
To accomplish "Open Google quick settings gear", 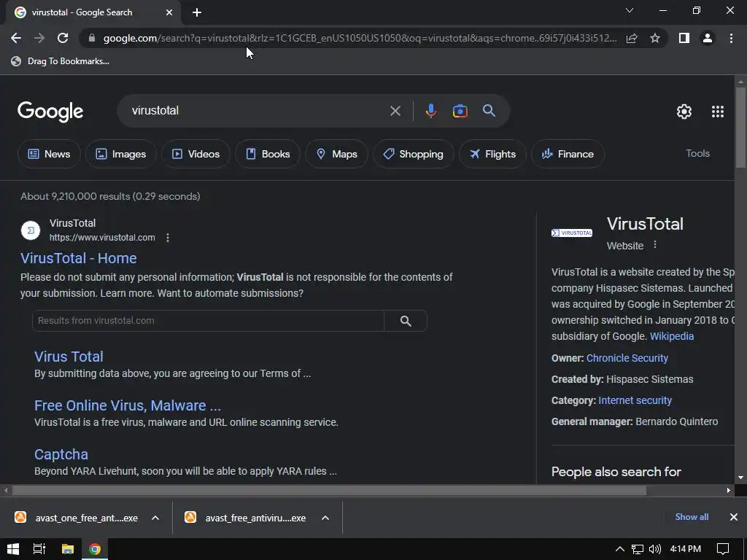I will coord(684,112).
